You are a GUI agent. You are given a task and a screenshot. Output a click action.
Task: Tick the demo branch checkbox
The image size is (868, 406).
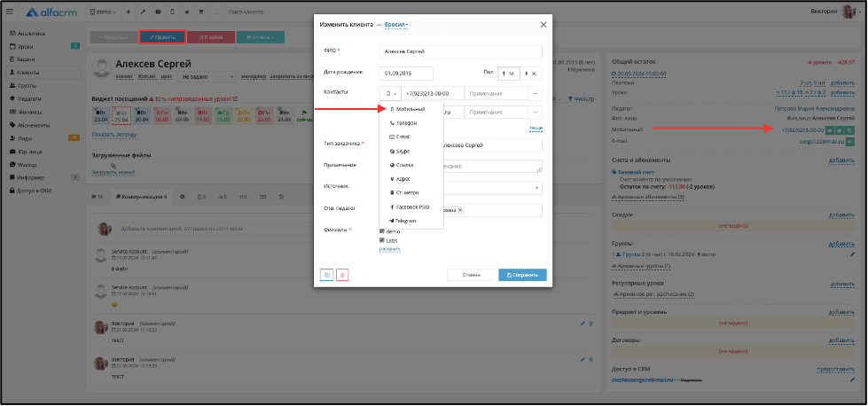pyautogui.click(x=382, y=231)
